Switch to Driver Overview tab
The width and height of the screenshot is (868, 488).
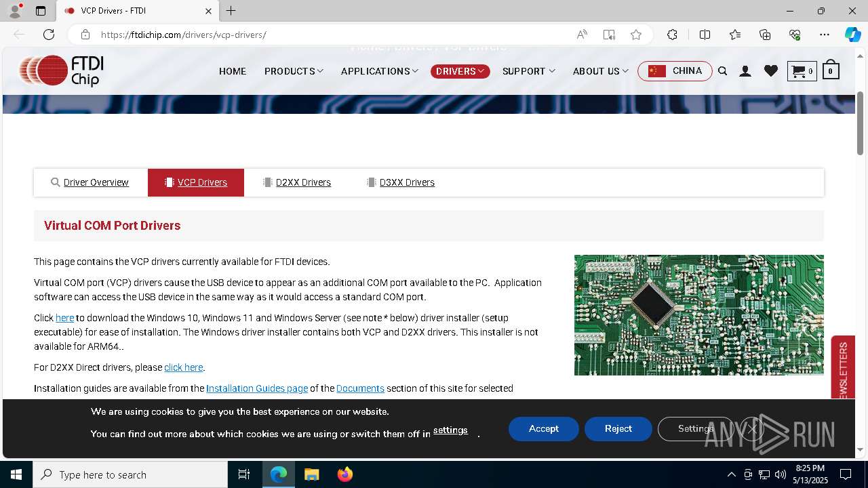90,182
